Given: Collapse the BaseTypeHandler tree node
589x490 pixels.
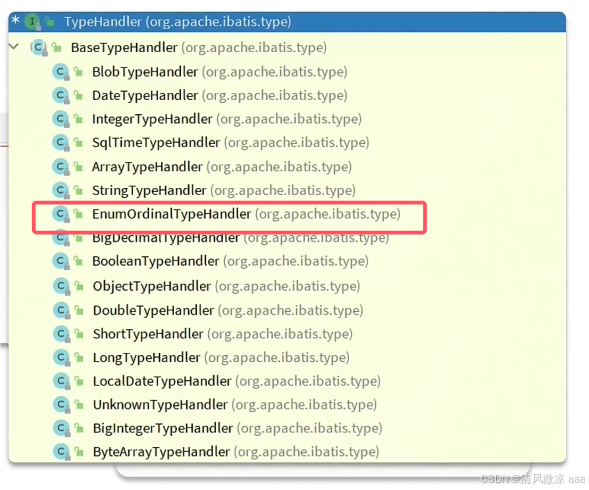Looking at the screenshot, I should [x=14, y=47].
